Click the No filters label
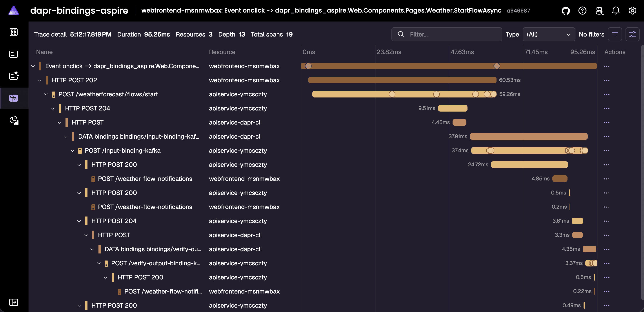 coord(591,35)
